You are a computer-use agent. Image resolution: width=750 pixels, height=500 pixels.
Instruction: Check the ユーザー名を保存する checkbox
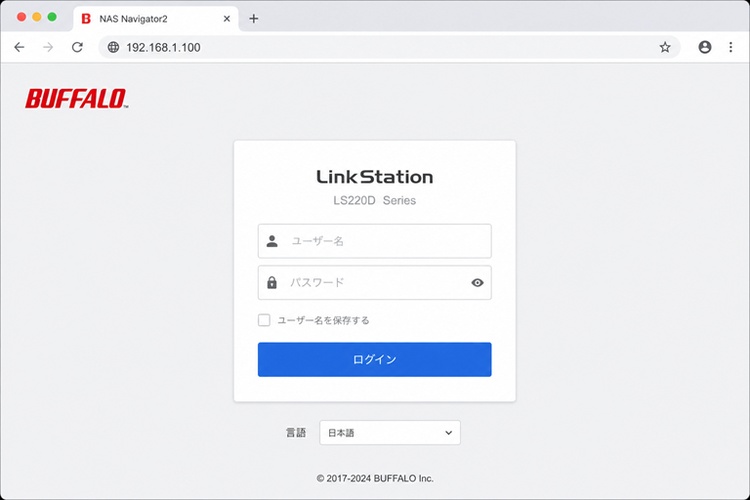pyautogui.click(x=264, y=320)
